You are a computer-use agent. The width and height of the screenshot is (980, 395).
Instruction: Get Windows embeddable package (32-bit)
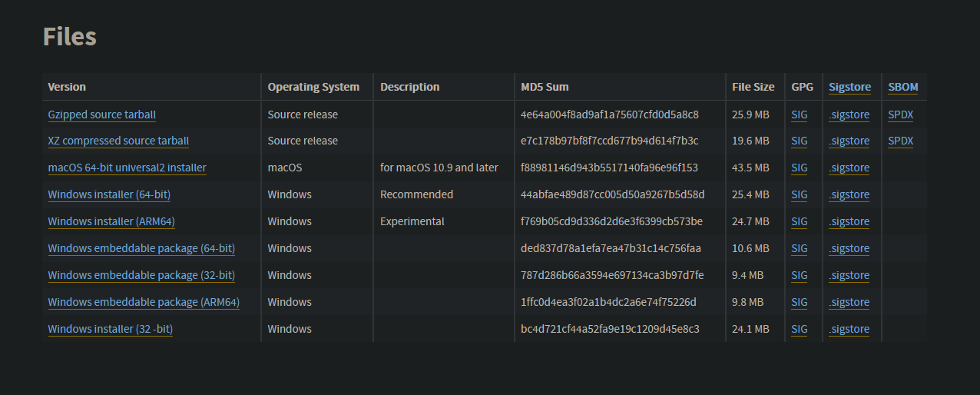coord(141,275)
